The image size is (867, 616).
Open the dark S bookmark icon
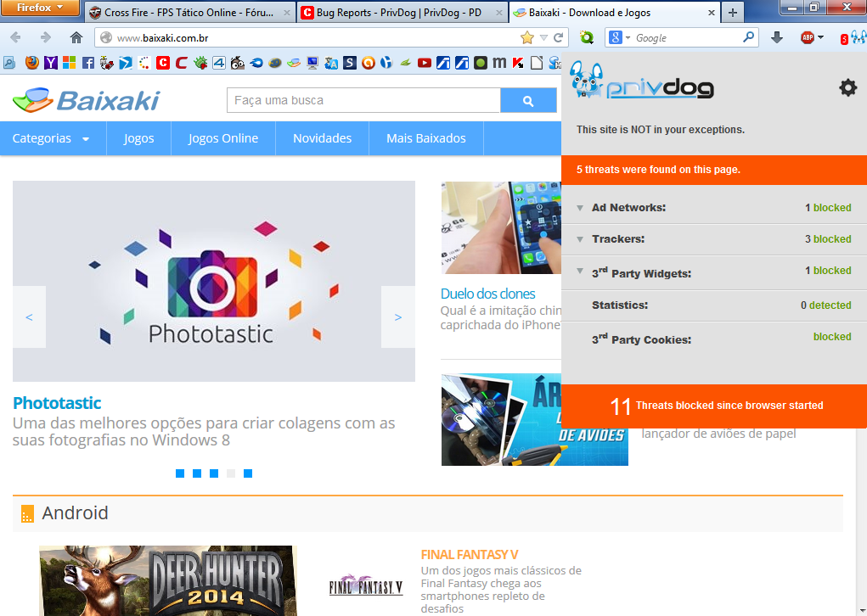pos(350,63)
